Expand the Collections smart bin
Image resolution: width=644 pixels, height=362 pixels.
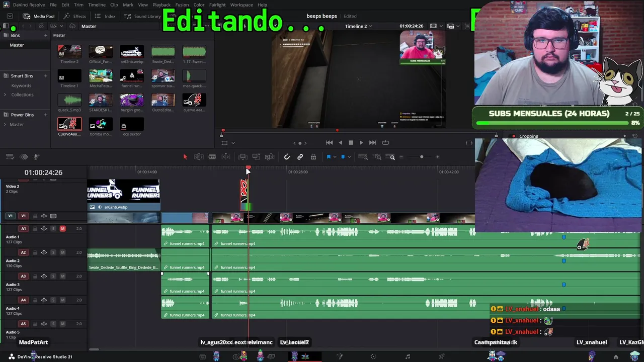click(6, 95)
